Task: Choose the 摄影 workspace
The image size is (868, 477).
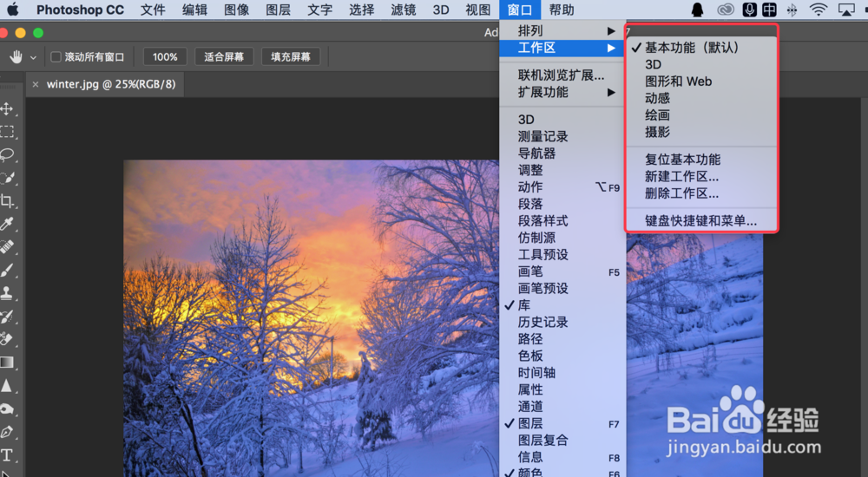Action: tap(702, 132)
